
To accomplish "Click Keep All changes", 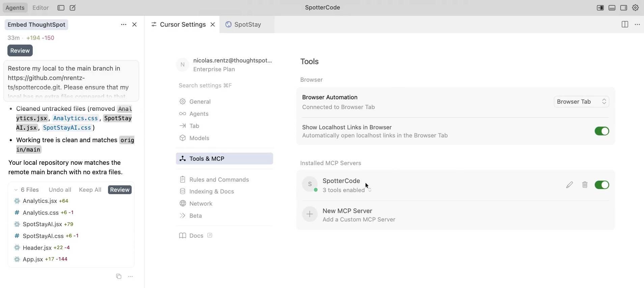I will (x=90, y=190).
